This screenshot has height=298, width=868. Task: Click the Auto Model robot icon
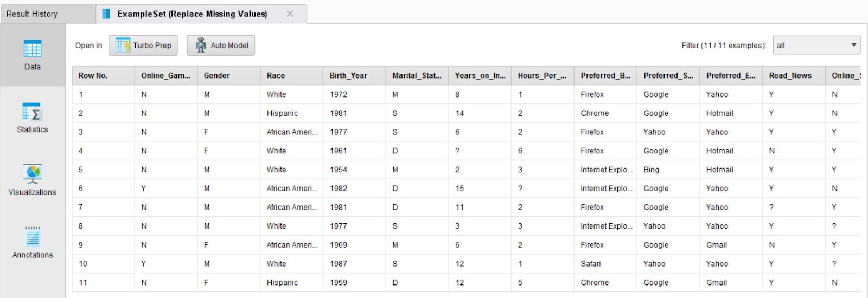pyautogui.click(x=201, y=46)
